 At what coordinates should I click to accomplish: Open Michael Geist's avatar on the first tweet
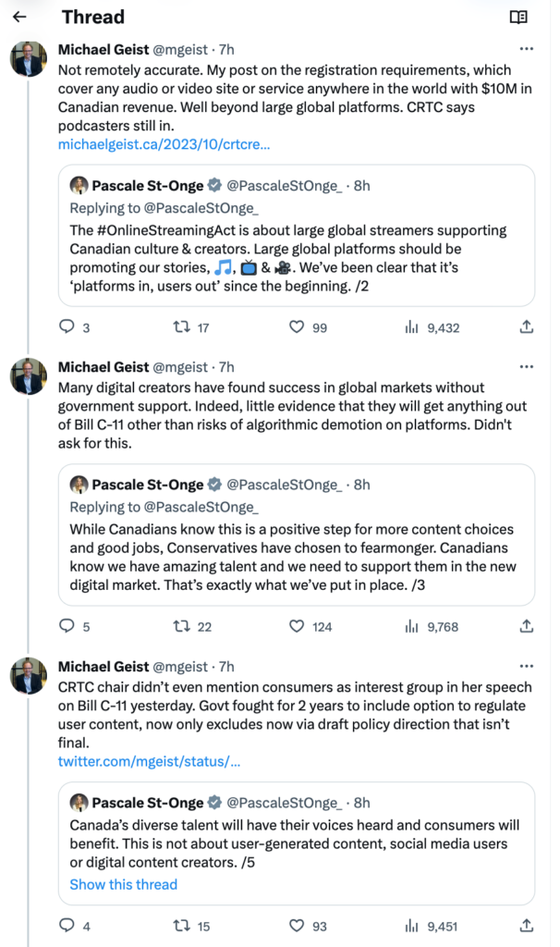29,59
